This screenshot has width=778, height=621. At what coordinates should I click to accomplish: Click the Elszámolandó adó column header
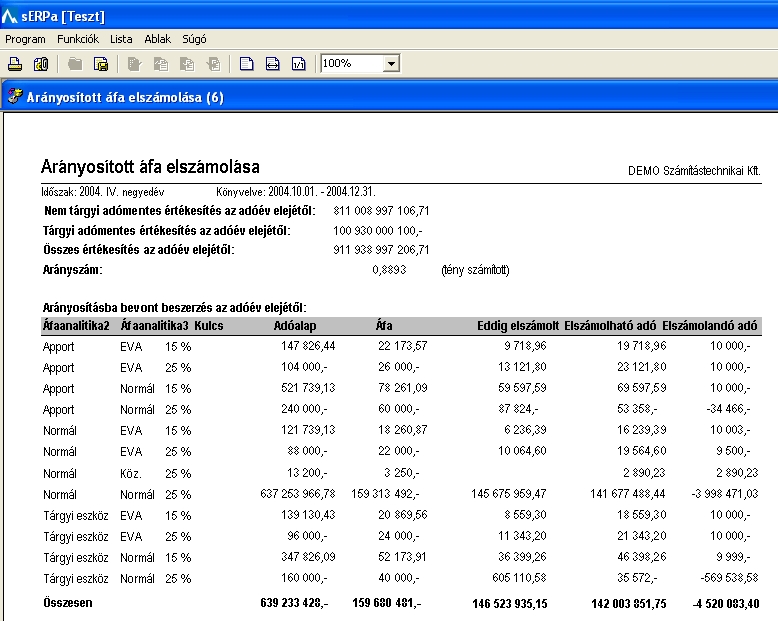710,326
